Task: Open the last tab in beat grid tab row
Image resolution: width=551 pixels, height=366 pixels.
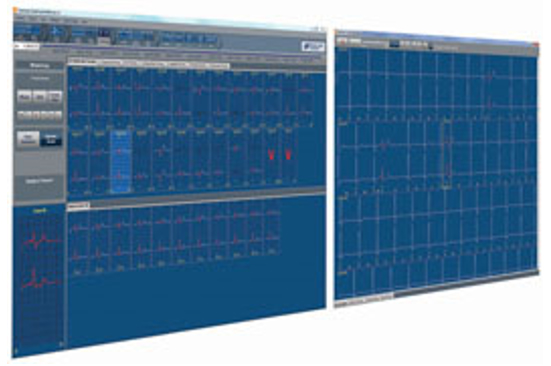Action: (219, 65)
